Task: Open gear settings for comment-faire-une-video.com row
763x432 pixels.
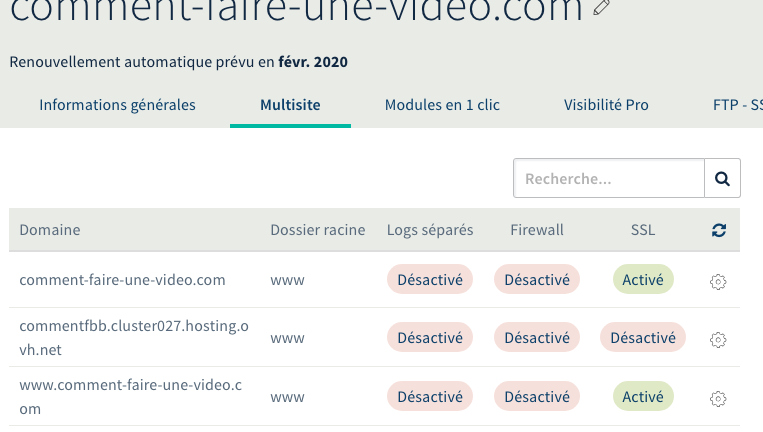Action: point(717,282)
